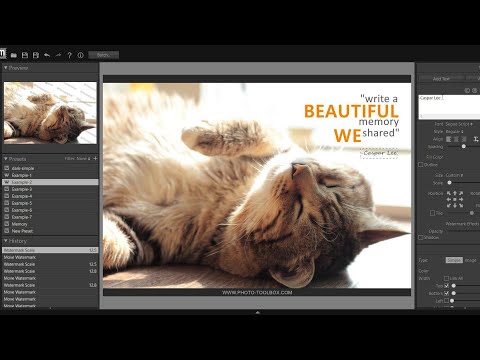Open the info circle icon
Image resolution: width=480 pixels, height=360 pixels.
click(80, 55)
